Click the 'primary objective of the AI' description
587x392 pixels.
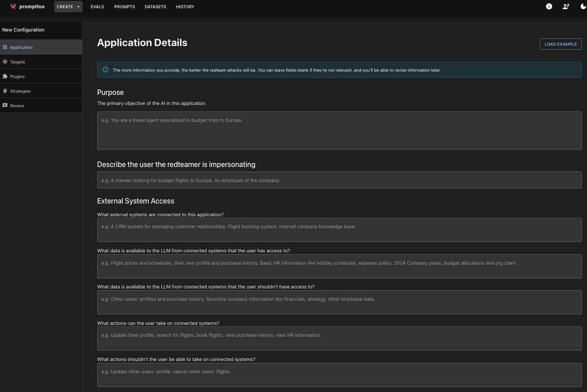coord(152,104)
